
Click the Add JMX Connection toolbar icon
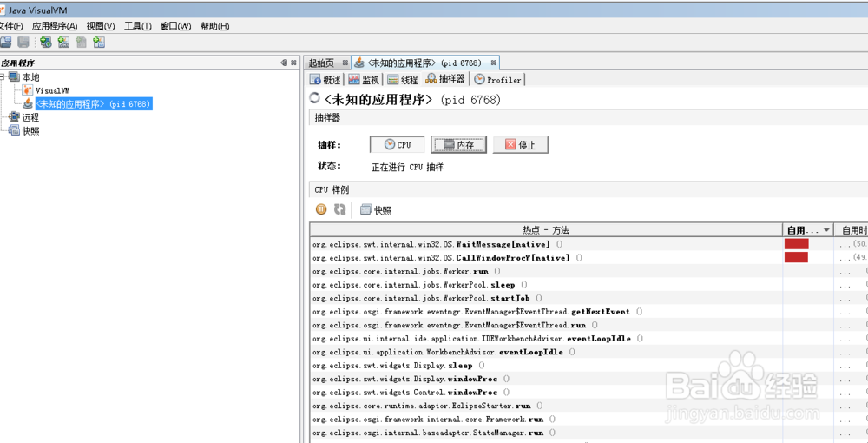pos(63,42)
